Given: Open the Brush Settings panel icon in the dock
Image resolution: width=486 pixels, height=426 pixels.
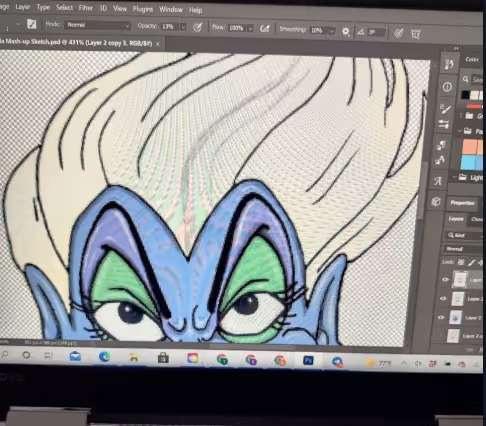Looking at the screenshot, I should [x=445, y=109].
